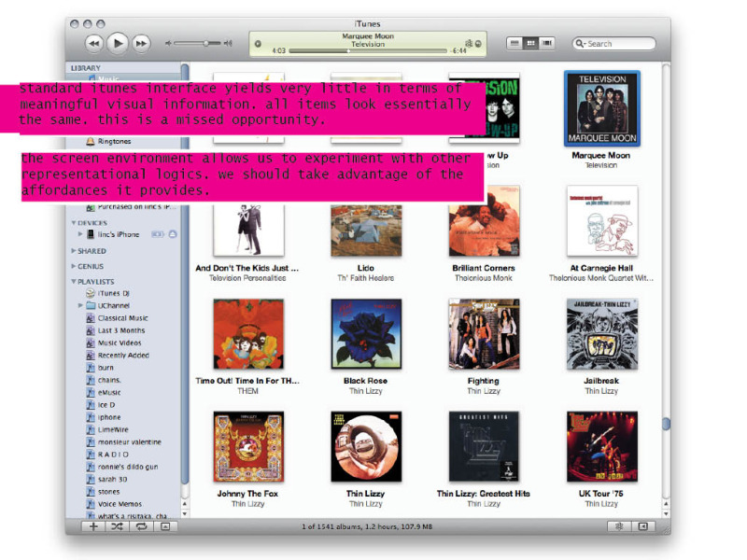Select the burn playlist
The image size is (747, 560).
[100, 368]
